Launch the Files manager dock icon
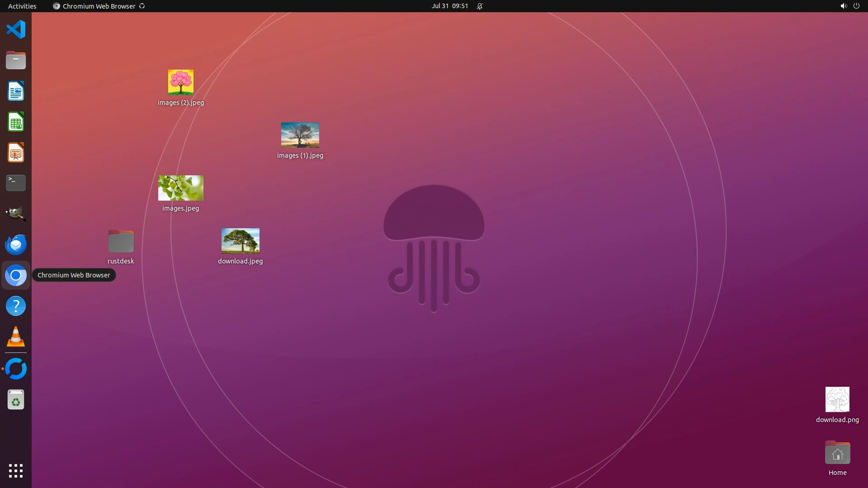This screenshot has width=868, height=488. point(16,61)
